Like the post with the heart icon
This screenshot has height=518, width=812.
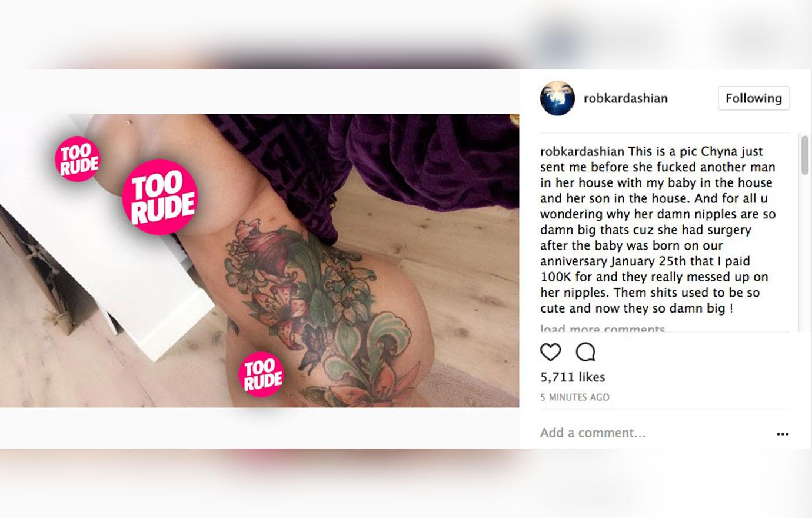(550, 352)
